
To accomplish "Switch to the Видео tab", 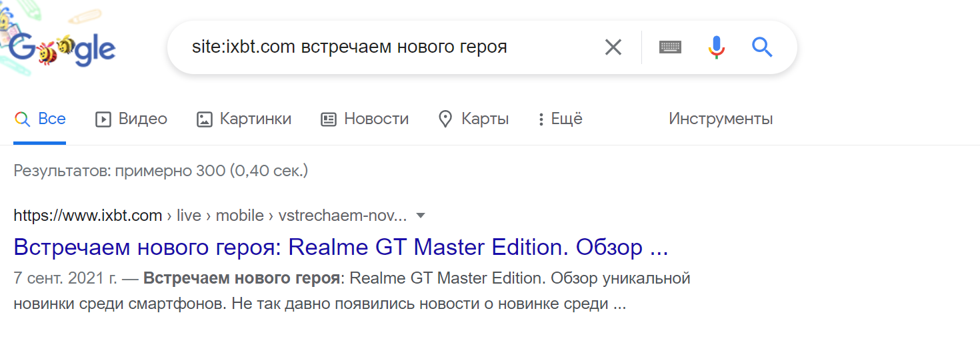I will pos(143,119).
